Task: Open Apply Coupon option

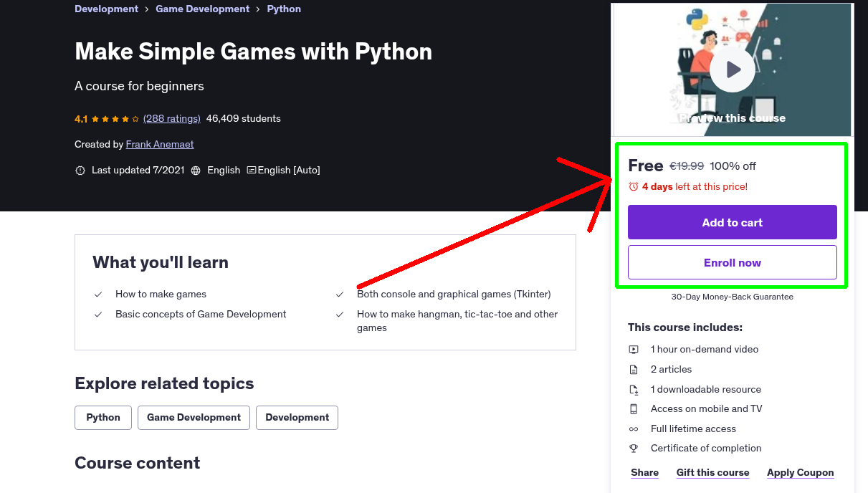Action: coord(801,472)
